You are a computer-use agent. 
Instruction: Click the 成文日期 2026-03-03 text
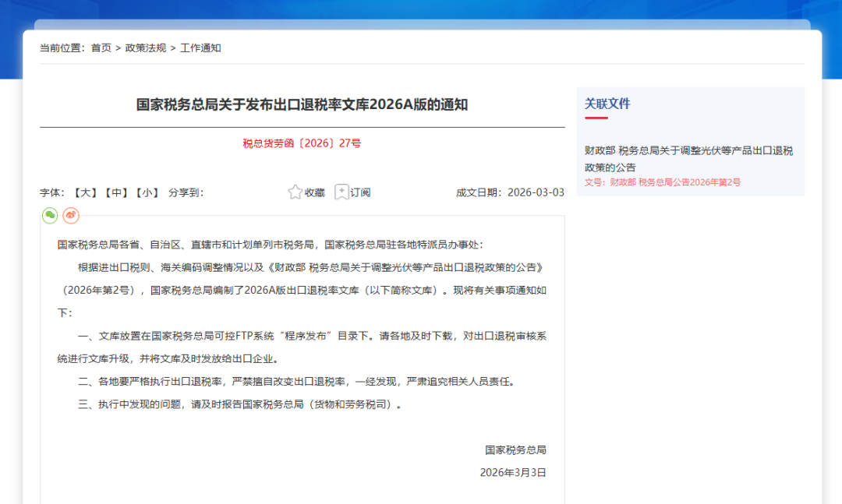click(x=510, y=192)
